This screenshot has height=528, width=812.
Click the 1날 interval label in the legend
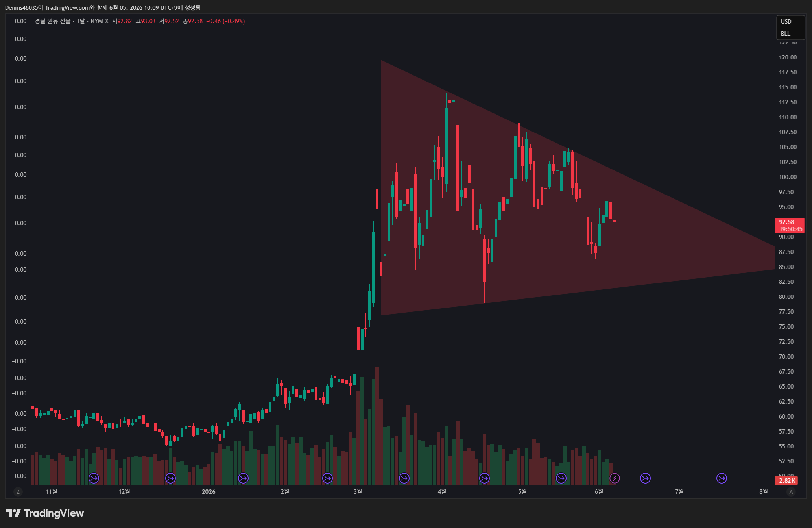coord(81,21)
